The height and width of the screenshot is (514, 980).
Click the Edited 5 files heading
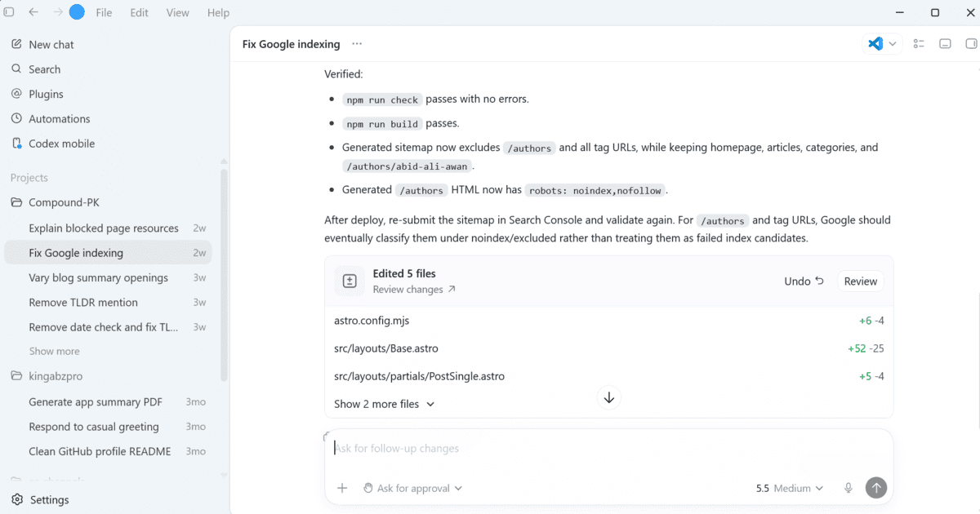click(404, 273)
